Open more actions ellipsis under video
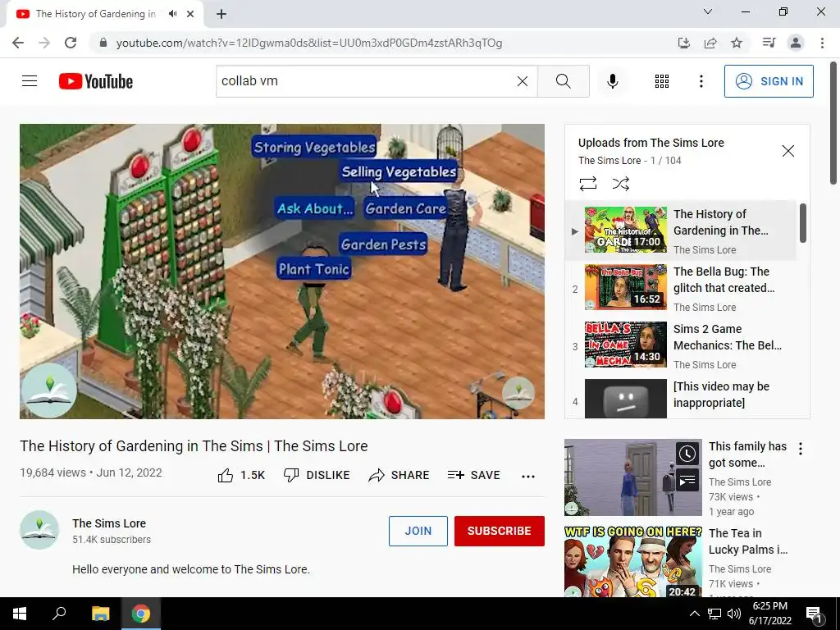Screen dimensions: 840x630 point(528,477)
